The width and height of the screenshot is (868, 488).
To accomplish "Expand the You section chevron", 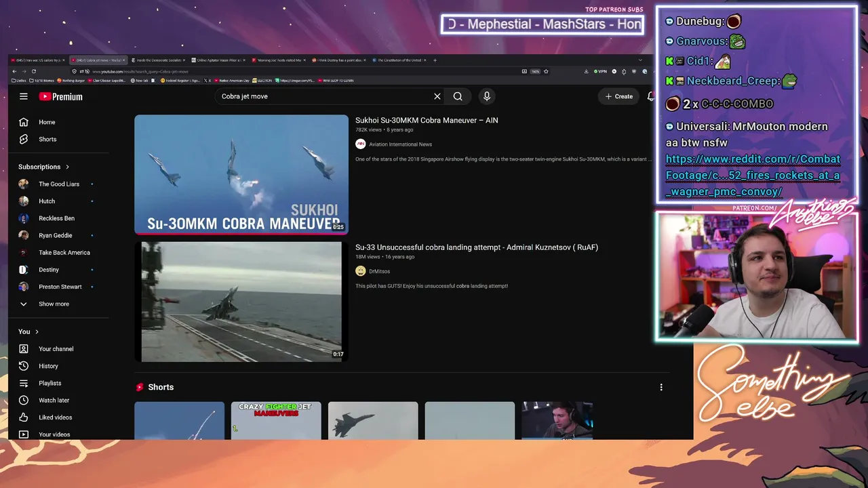I will point(37,331).
